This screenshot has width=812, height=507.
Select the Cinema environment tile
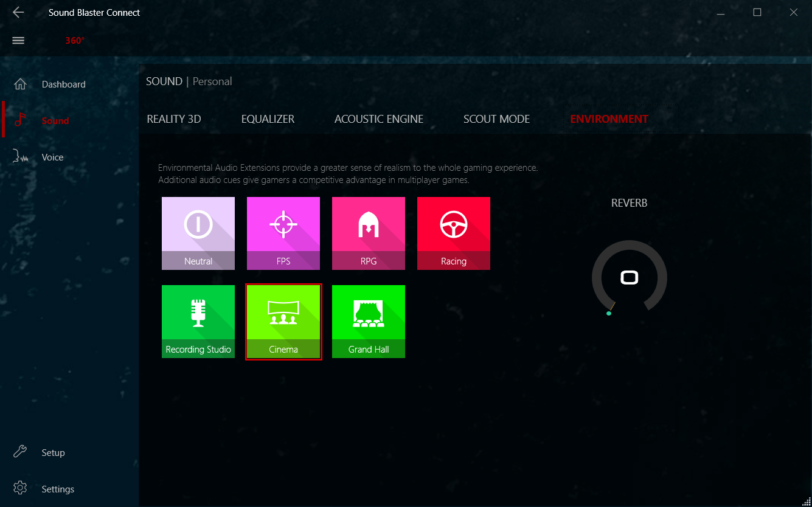point(283,322)
